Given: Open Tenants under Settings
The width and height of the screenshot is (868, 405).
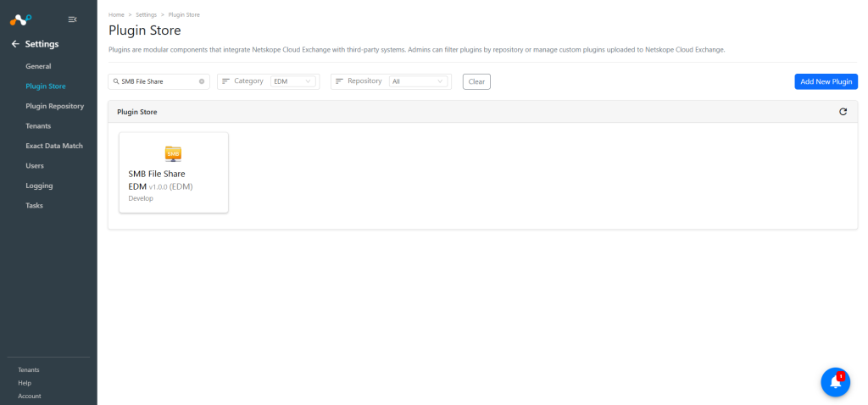Looking at the screenshot, I should (38, 126).
